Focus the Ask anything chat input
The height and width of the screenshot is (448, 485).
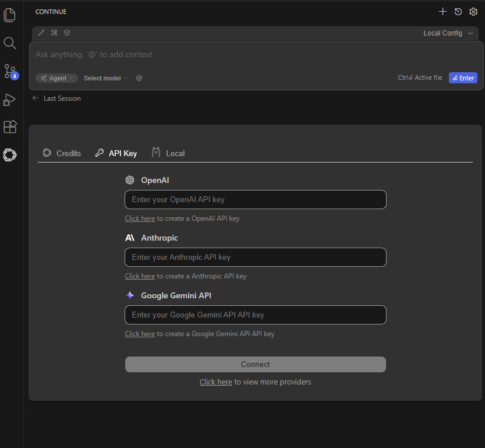(256, 55)
